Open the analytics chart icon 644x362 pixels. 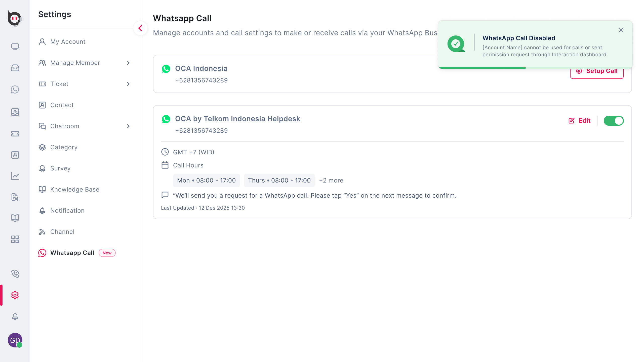(x=15, y=176)
